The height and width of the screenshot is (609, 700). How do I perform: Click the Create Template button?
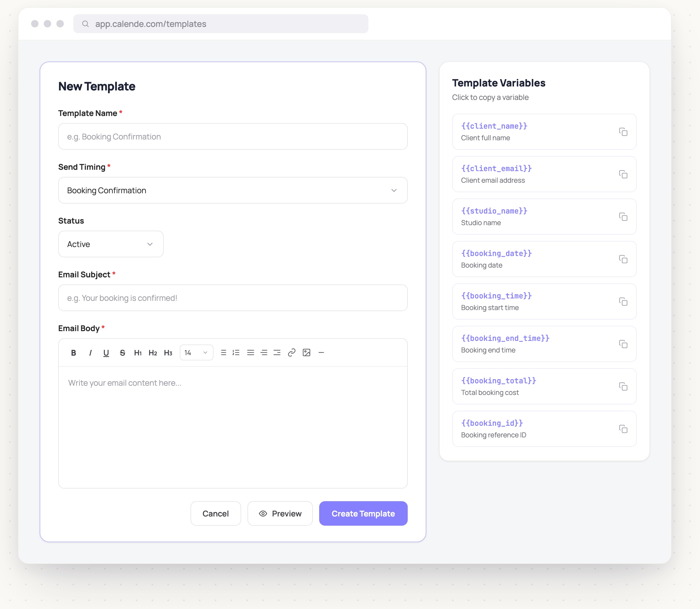pyautogui.click(x=363, y=514)
